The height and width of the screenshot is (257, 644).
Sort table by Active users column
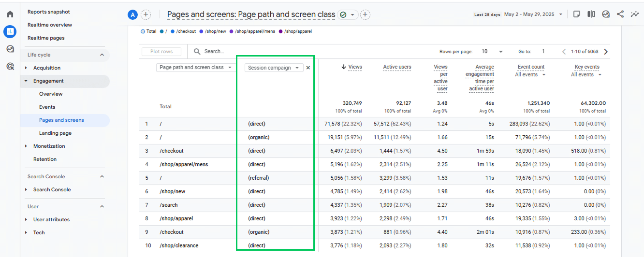(x=397, y=67)
